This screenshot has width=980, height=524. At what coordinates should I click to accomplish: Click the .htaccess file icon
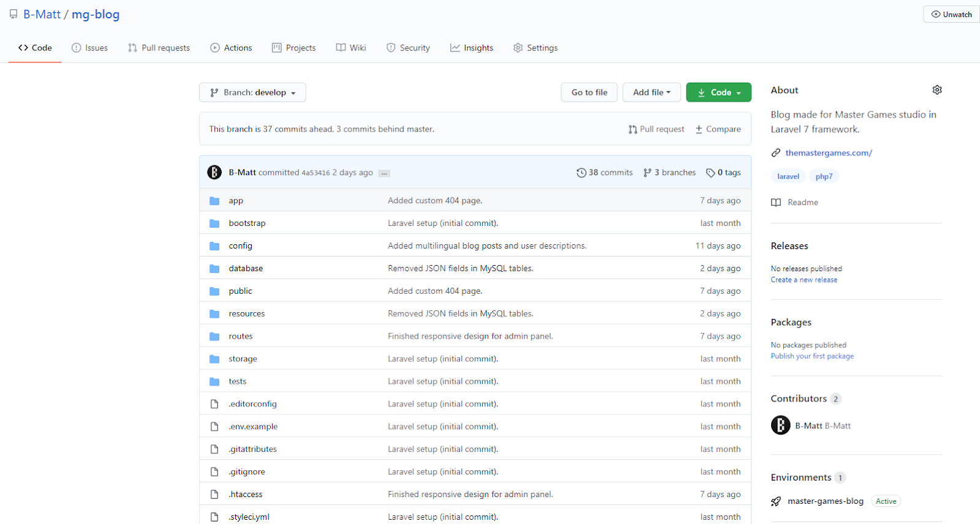[214, 495]
